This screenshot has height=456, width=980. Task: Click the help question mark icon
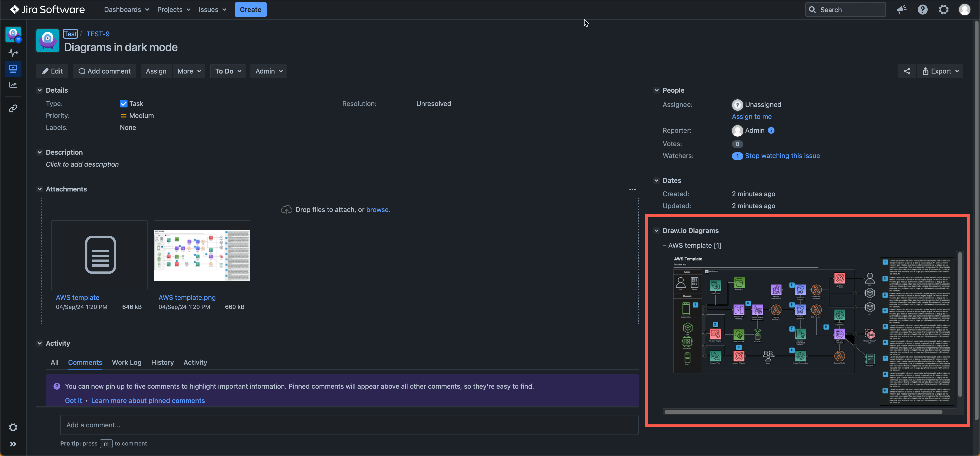tap(922, 9)
